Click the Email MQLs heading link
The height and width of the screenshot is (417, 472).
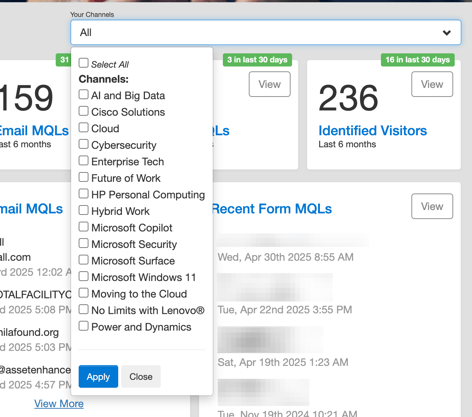(34, 131)
